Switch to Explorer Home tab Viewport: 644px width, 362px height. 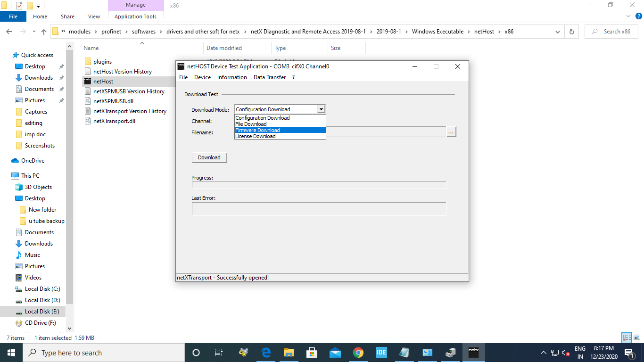(40, 16)
